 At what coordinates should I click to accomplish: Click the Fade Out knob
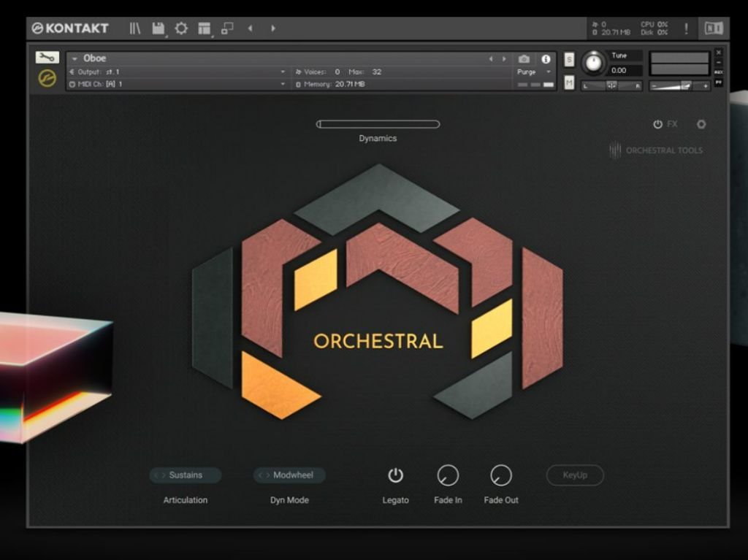pos(501,475)
